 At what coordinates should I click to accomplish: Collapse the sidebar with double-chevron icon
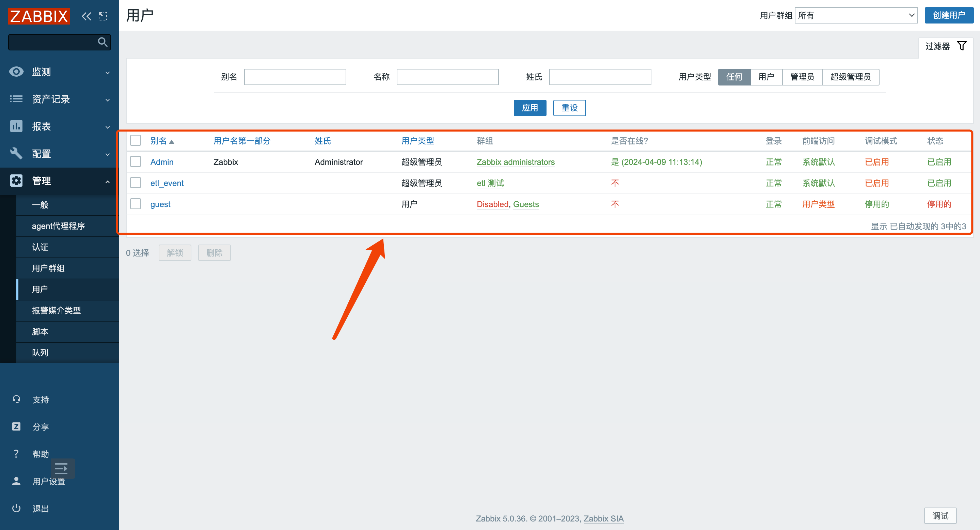pos(86,16)
